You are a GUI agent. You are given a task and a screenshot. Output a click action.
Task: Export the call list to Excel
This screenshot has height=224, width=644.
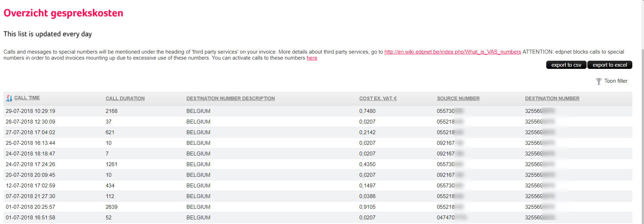point(609,65)
